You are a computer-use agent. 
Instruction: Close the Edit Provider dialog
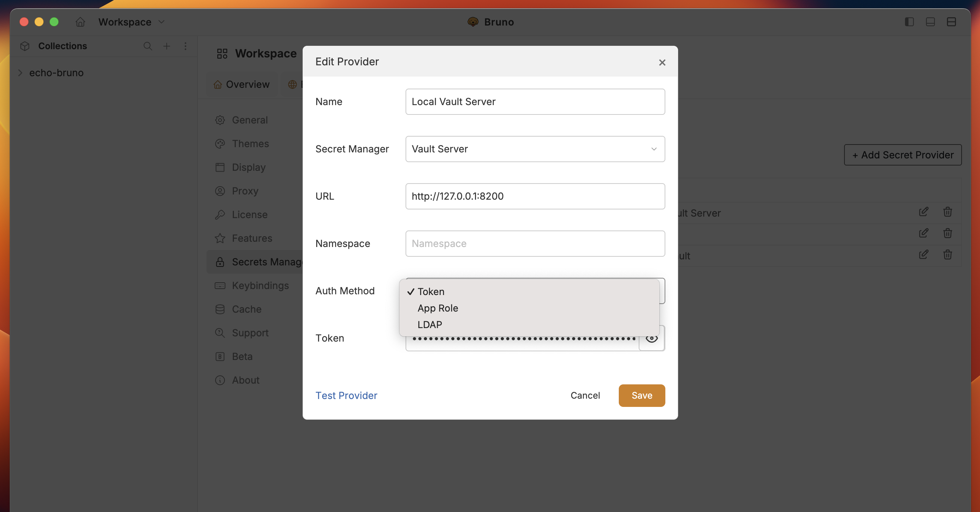click(x=662, y=62)
